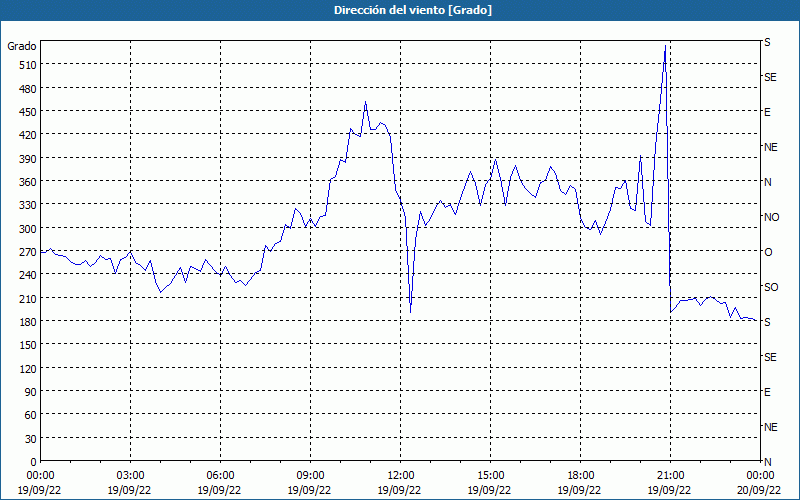Image resolution: width=800 pixels, height=500 pixels.
Task: Click the 06:00 time label on x-axis
Action: pyautogui.click(x=220, y=476)
